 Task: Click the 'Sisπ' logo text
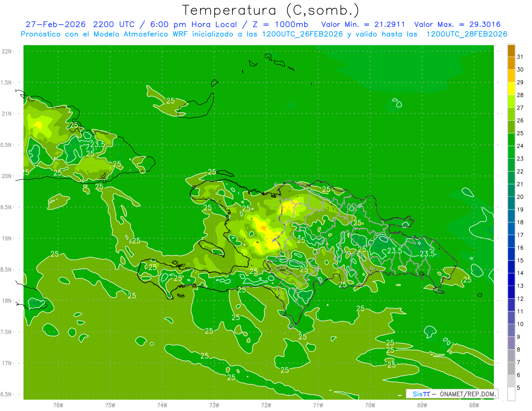tap(421, 394)
